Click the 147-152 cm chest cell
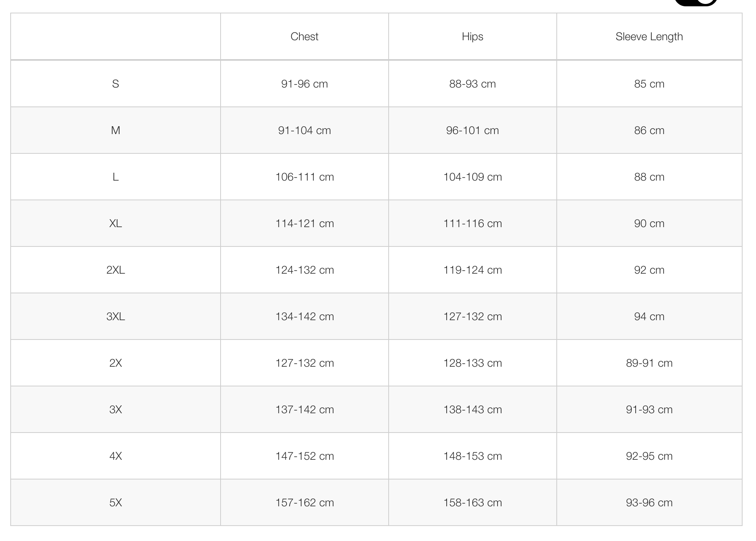 [304, 456]
